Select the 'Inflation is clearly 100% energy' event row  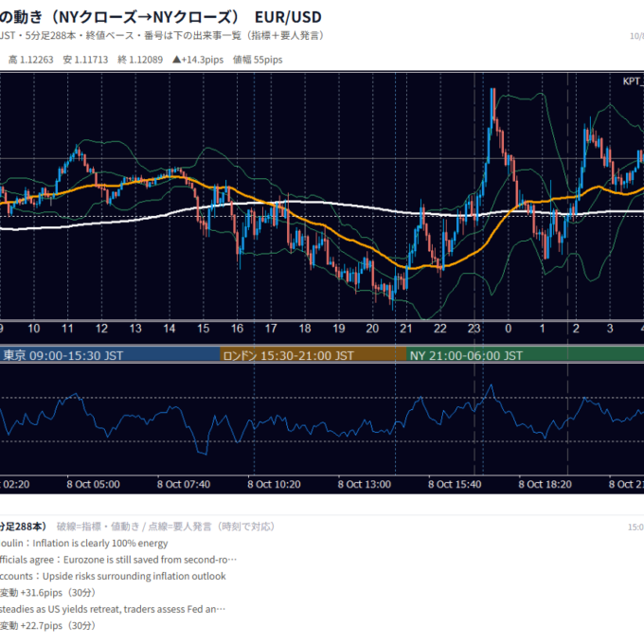[x=84, y=544]
